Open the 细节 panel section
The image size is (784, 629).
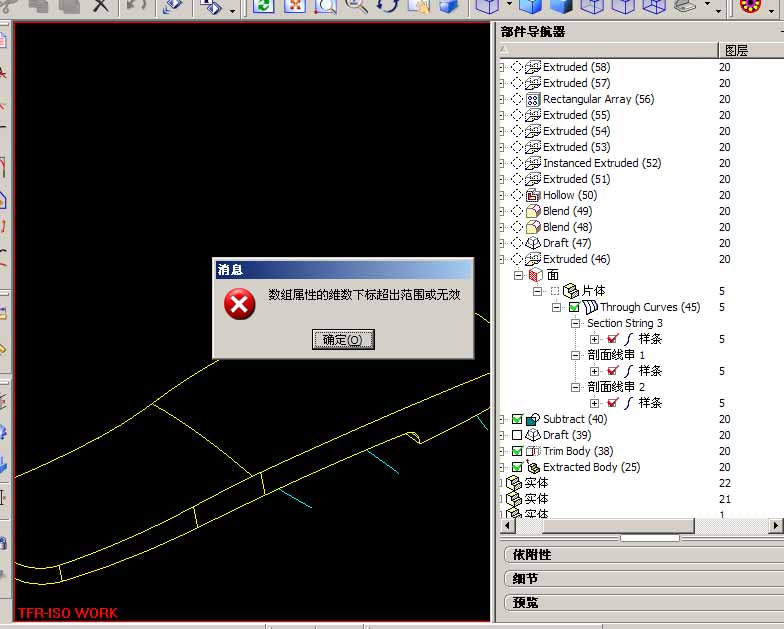pos(644,578)
